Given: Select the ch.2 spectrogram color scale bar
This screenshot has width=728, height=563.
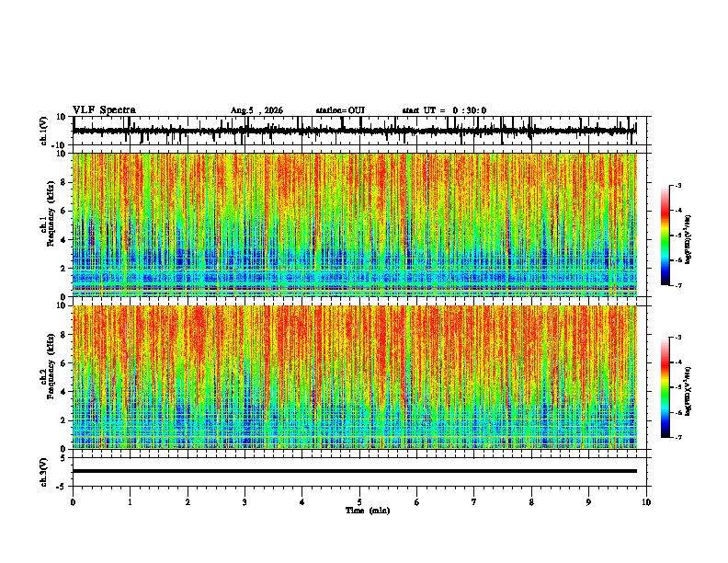Looking at the screenshot, I should 665,387.
